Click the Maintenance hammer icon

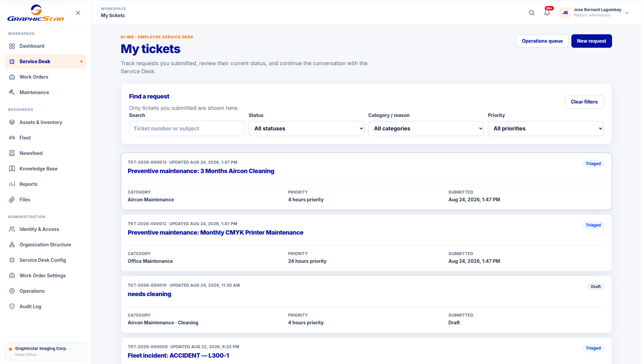click(12, 92)
